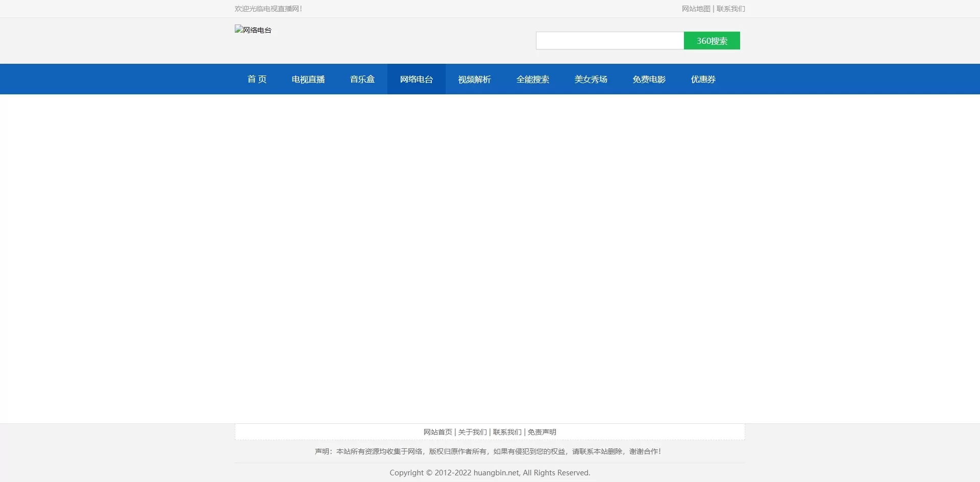Screen dimensions: 980x482
Task: Click the broken 网络电台 logo image
Action: 253,30
